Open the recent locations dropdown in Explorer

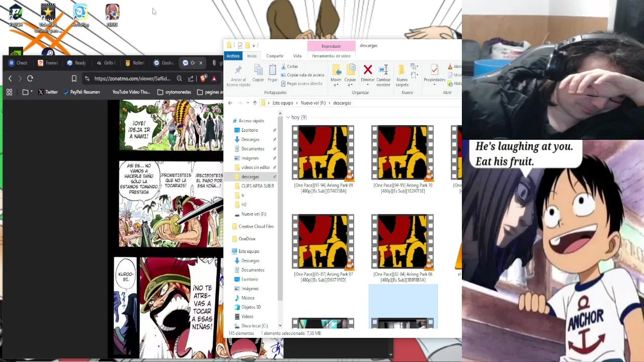point(247,103)
